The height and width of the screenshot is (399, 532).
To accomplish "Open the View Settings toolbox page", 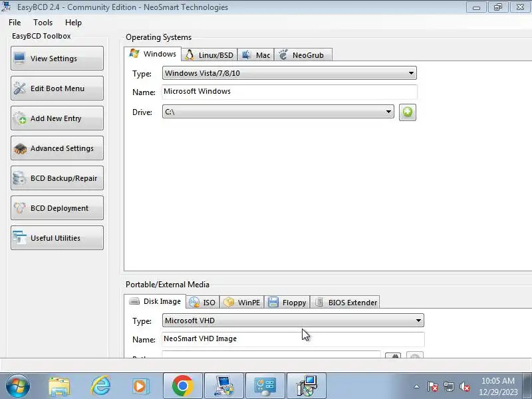I will [x=57, y=59].
